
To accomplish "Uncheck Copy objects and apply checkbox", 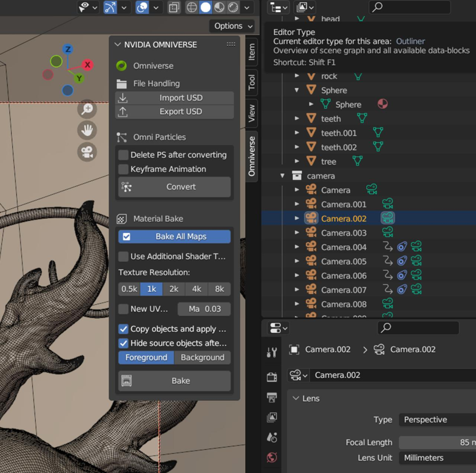I will pyautogui.click(x=123, y=329).
